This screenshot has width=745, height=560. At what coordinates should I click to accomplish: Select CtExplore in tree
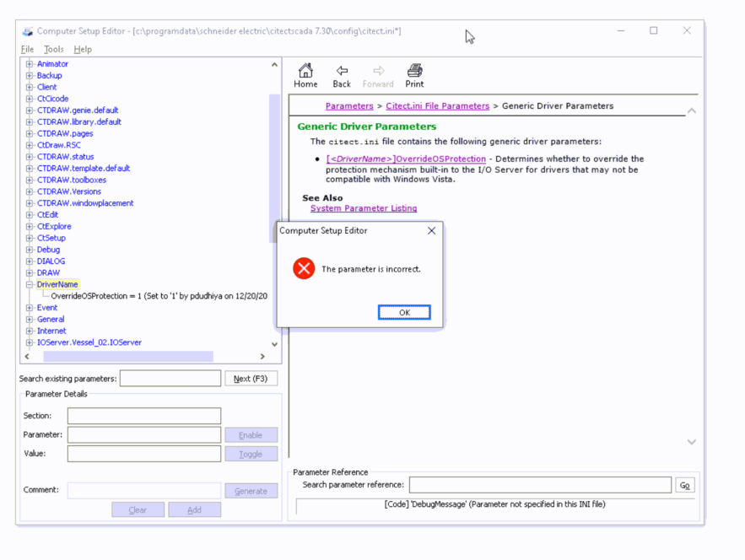(54, 227)
